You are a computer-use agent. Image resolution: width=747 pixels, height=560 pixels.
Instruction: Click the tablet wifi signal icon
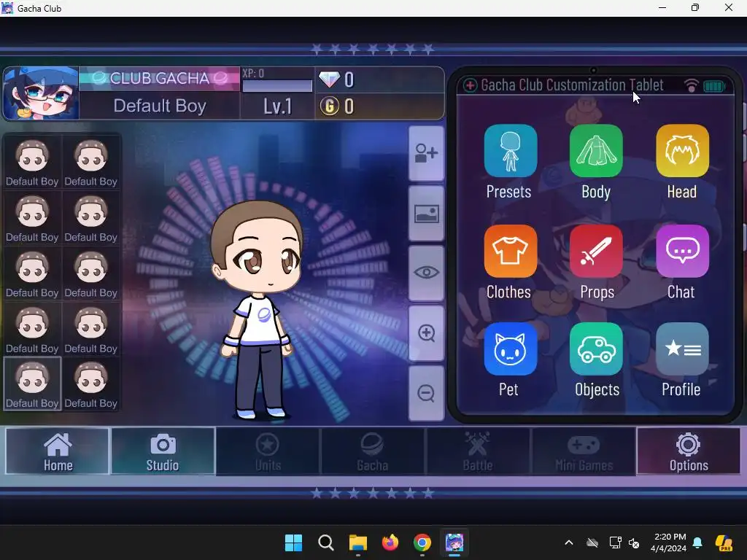point(692,86)
